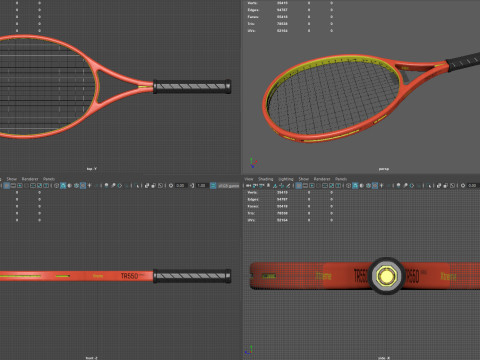The image size is (480, 360).
Task: Reset gamma icon in front view toolbar
Action: [192, 185]
